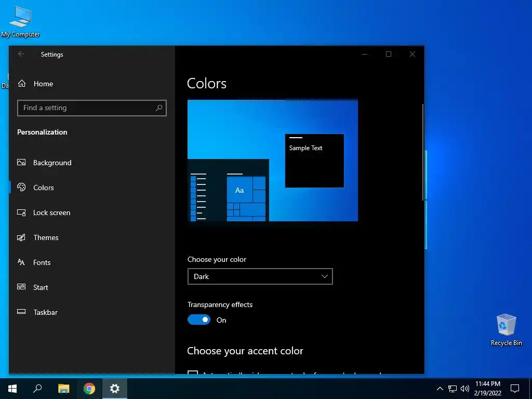Open taskbar search magnifier
The height and width of the screenshot is (399, 532).
point(37,389)
